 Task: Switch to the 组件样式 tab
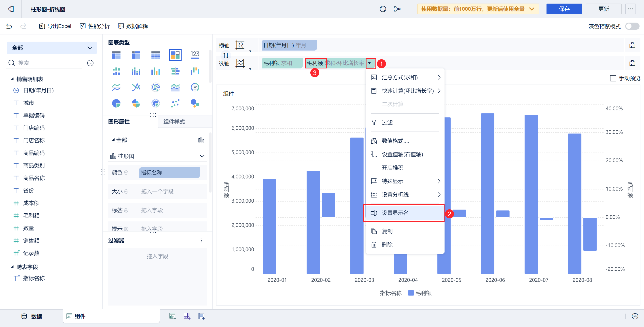(x=174, y=122)
